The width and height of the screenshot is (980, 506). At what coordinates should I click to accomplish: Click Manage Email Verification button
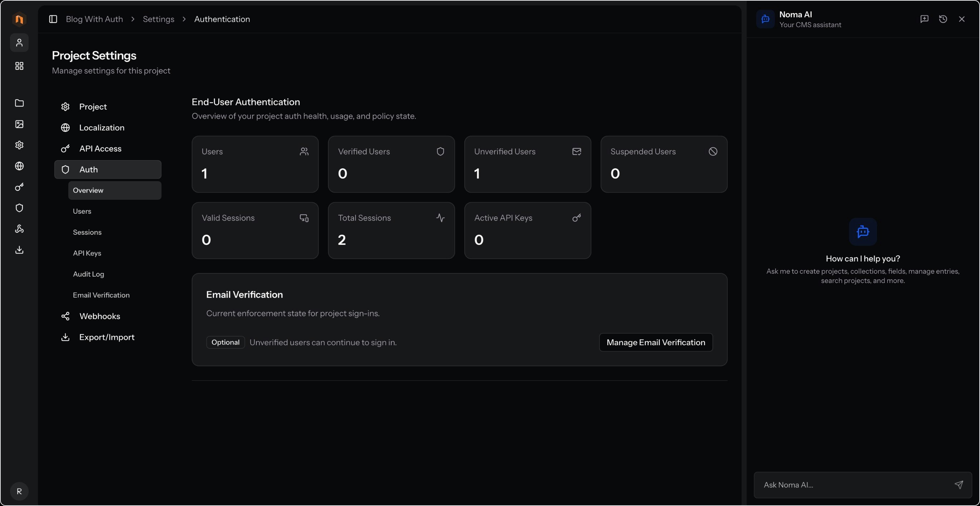(656, 342)
